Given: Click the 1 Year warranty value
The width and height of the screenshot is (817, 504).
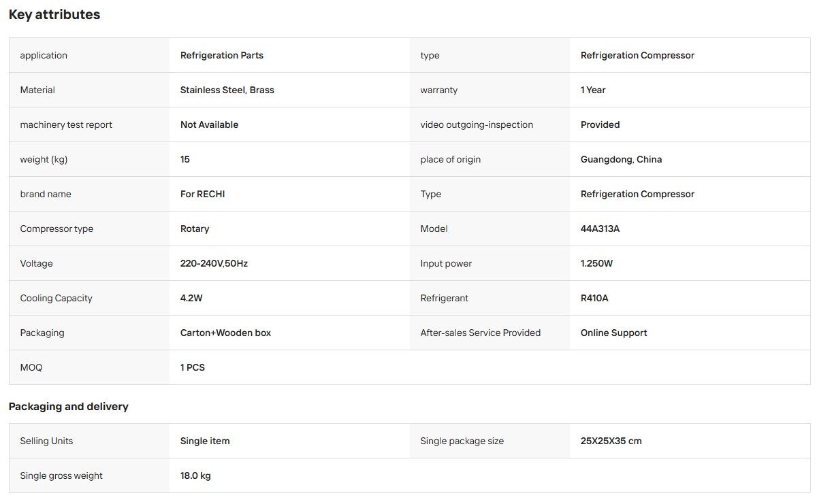Looking at the screenshot, I should click(x=593, y=90).
